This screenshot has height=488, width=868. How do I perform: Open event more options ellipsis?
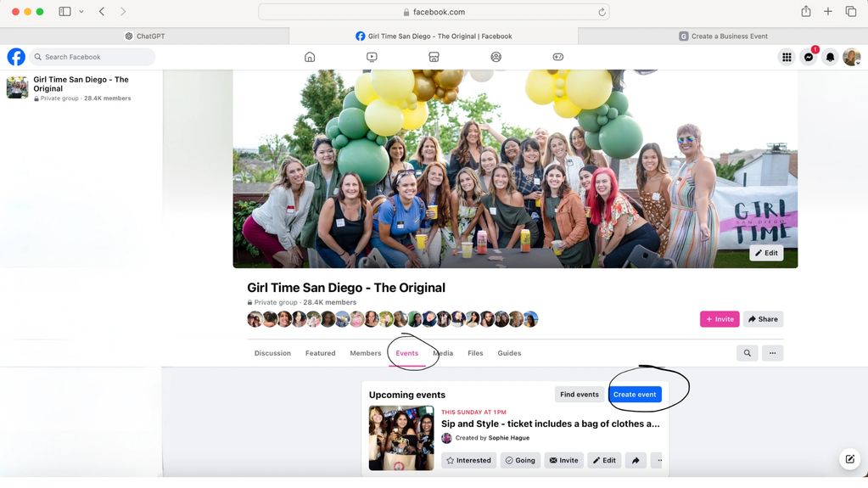click(x=657, y=460)
